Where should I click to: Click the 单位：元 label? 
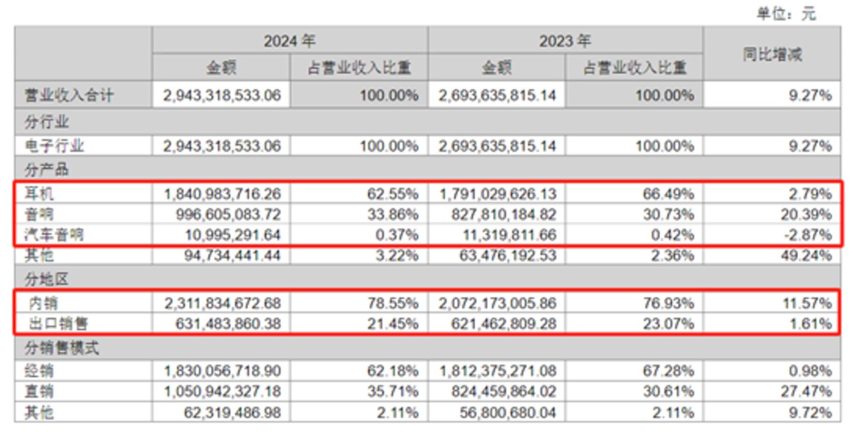pos(786,11)
